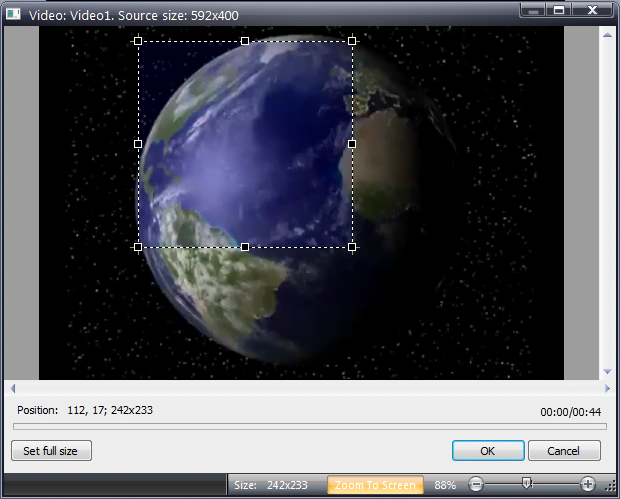The height and width of the screenshot is (499, 620).
Task: Click the top-center crop handle
Action: (245, 41)
